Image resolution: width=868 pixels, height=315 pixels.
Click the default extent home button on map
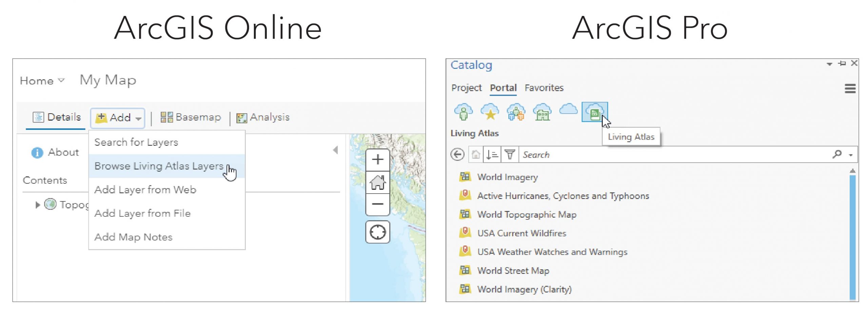pyautogui.click(x=377, y=182)
